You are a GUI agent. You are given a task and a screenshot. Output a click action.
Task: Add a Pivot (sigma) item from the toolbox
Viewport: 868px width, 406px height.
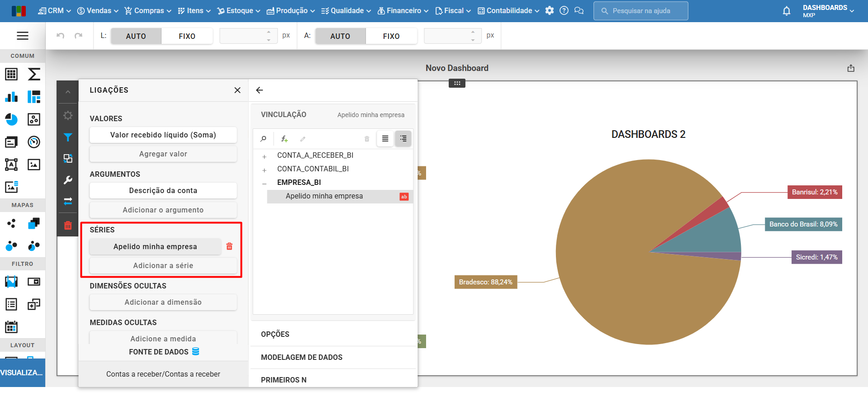(34, 74)
